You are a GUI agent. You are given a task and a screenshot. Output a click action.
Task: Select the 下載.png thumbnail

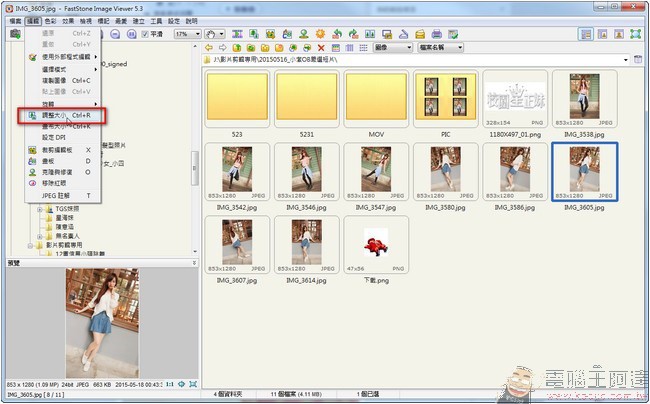(376, 244)
